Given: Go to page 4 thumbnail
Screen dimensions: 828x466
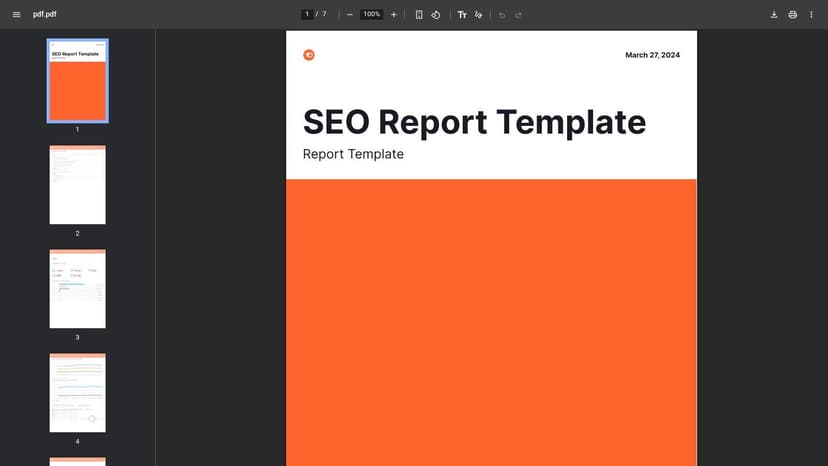Looking at the screenshot, I should (x=78, y=393).
